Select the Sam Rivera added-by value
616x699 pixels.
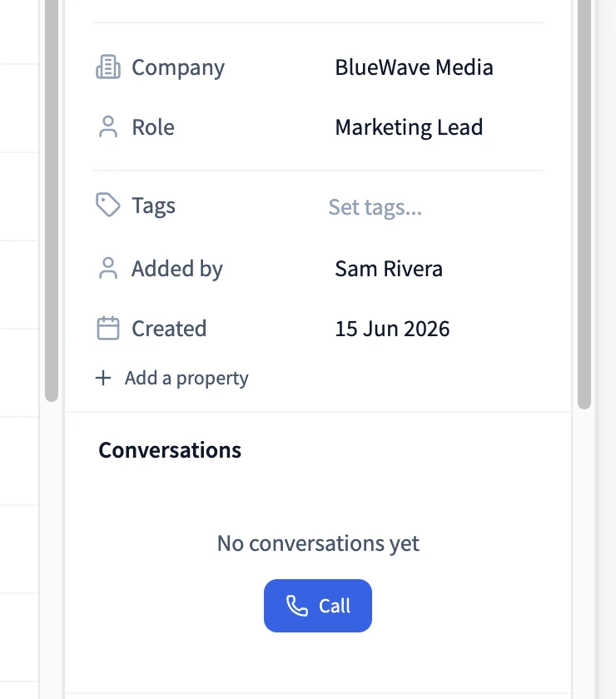[x=389, y=269]
